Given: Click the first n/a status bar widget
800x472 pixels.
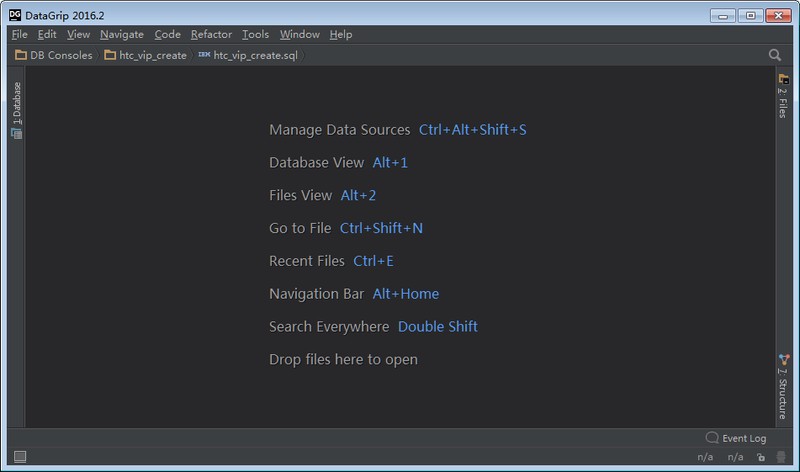Looking at the screenshot, I should pyautogui.click(x=705, y=457).
